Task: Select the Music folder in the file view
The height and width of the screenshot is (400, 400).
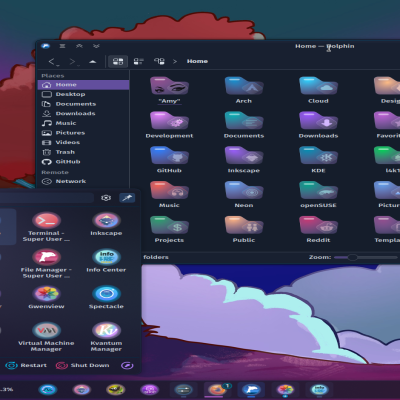Action: [169, 190]
